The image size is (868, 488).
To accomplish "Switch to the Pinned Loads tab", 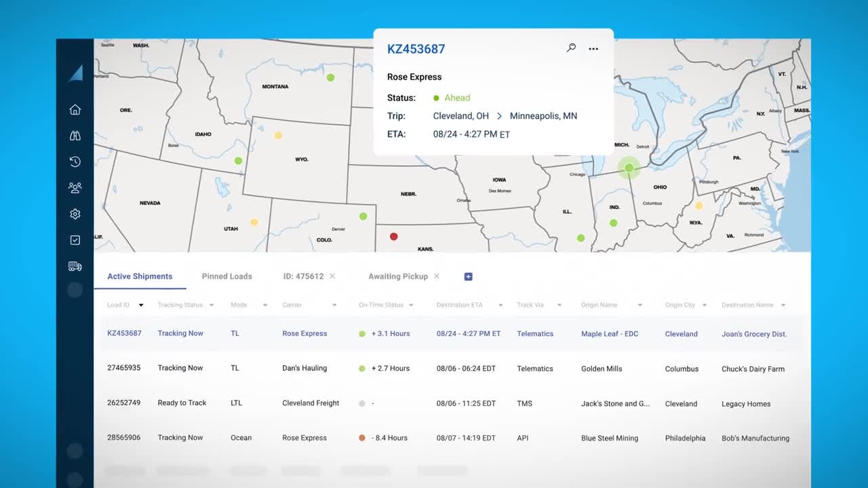I will (x=226, y=277).
